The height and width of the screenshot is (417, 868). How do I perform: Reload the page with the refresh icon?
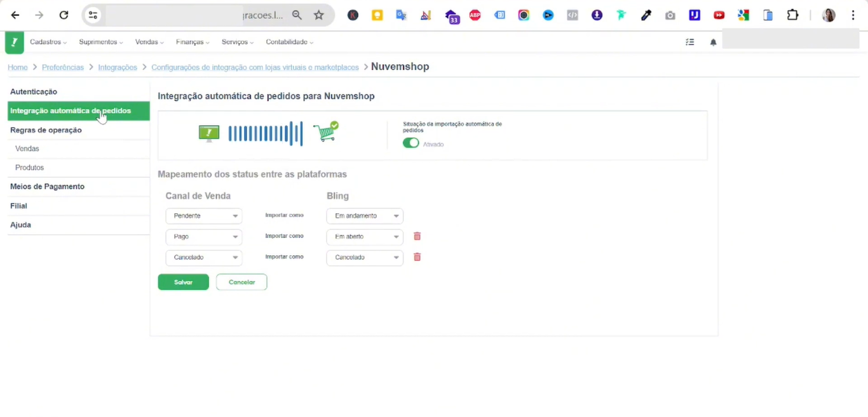tap(64, 15)
